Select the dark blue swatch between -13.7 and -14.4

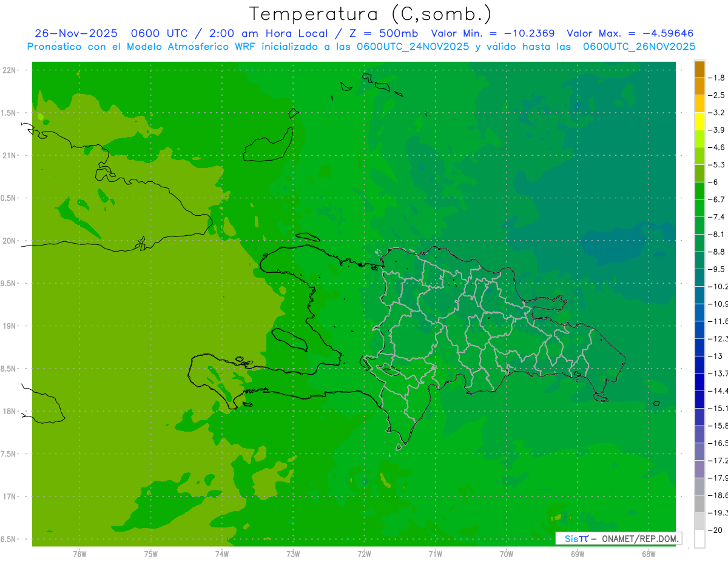[x=699, y=382]
